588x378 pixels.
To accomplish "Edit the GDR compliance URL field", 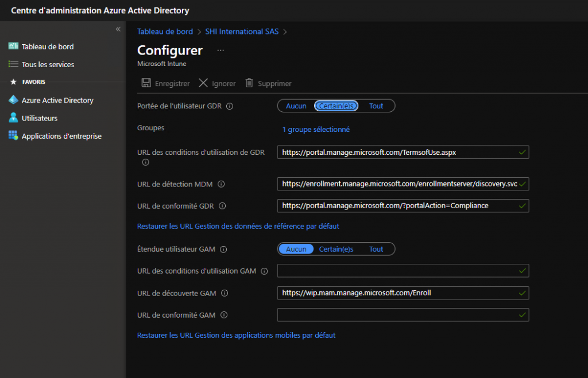I will (403, 206).
